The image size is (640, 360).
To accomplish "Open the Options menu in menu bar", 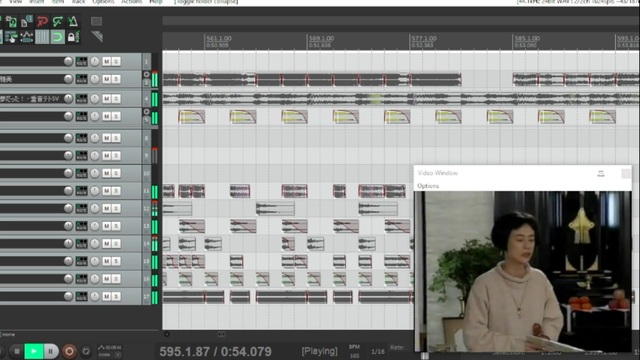I will pos(103,2).
